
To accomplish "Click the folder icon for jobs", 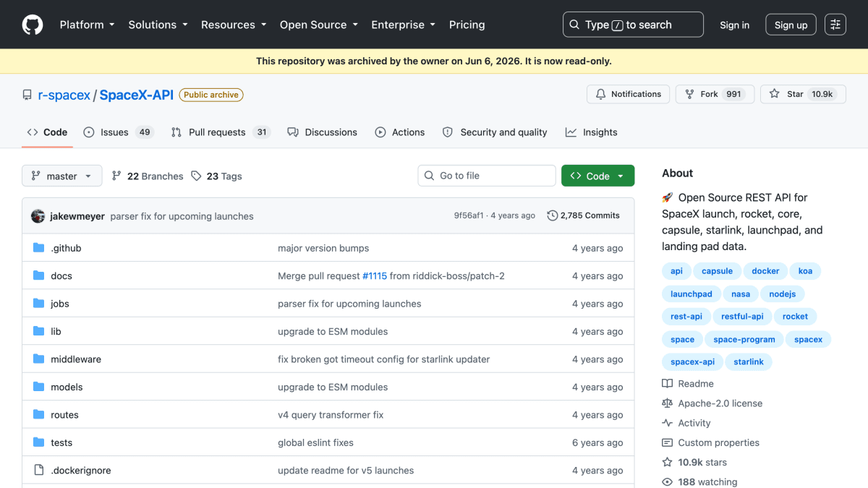I will [39, 304].
